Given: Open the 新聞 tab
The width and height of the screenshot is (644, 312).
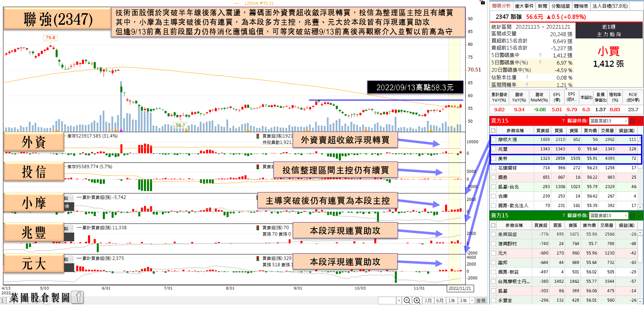Looking at the screenshot, I should [x=542, y=6].
